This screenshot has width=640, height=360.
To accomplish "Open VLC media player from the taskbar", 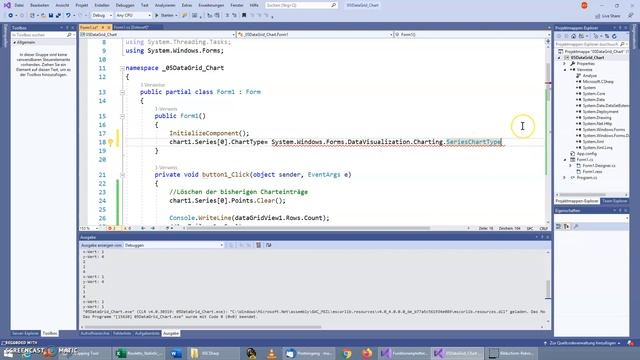I will pos(271,353).
